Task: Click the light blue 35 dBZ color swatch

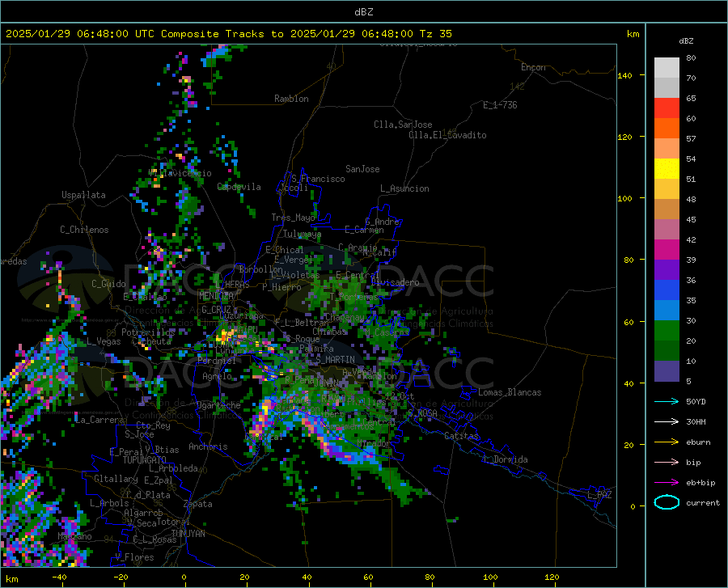Action: coord(667,310)
